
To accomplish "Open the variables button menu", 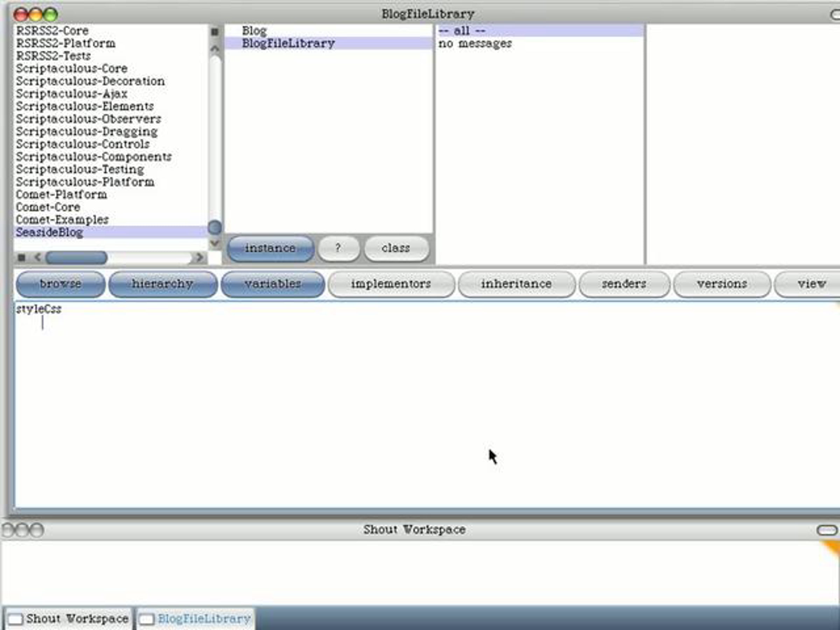I will (x=273, y=283).
